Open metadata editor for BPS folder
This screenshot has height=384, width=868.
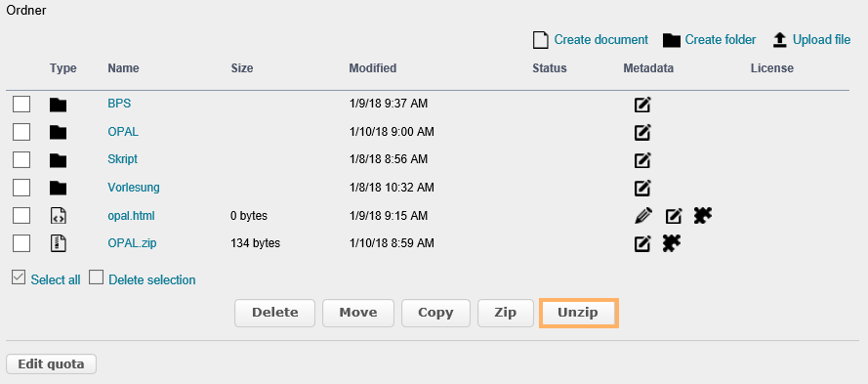[x=642, y=105]
